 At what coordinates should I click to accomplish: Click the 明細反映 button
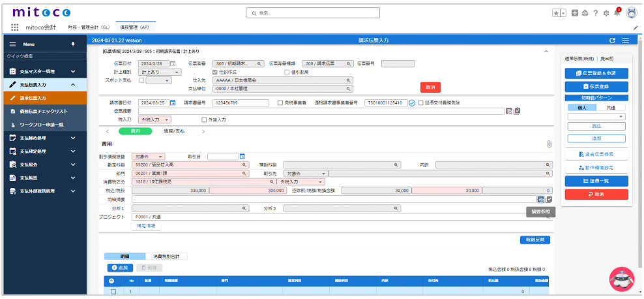(534, 240)
